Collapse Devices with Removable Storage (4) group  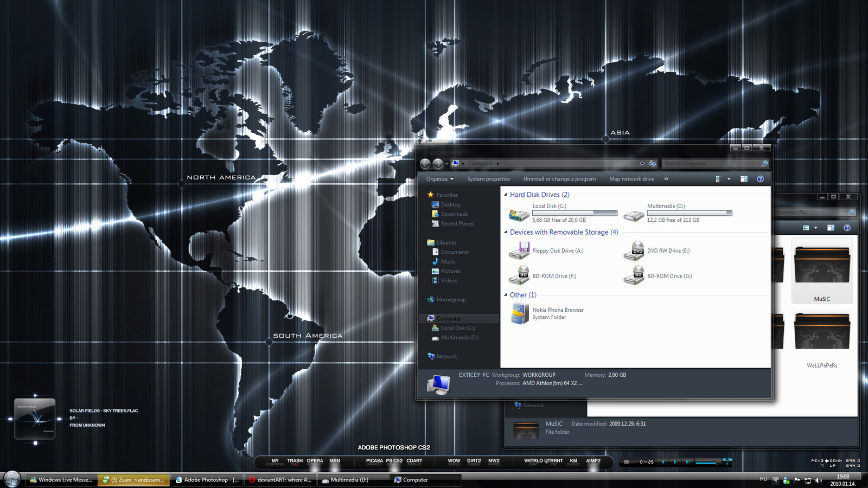click(506, 232)
